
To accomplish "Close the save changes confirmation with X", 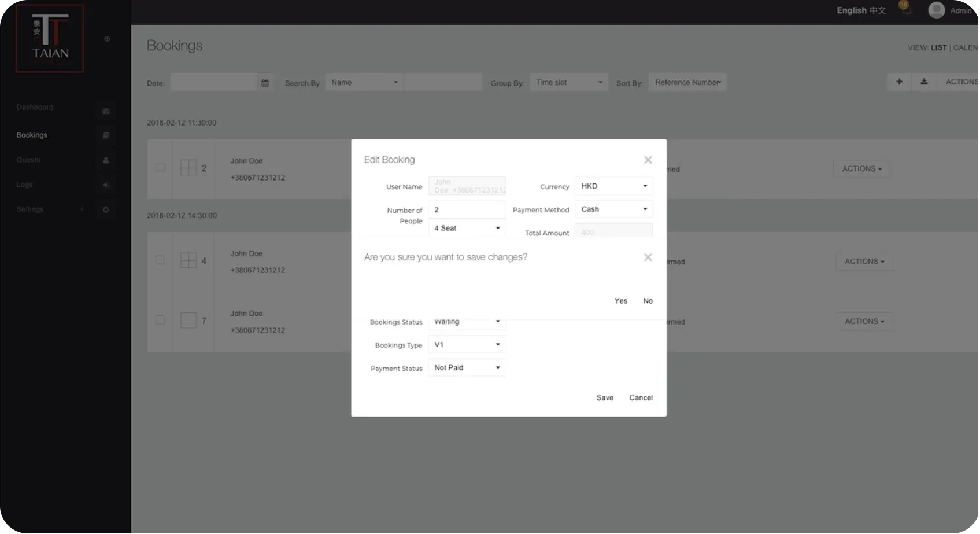I will click(648, 257).
